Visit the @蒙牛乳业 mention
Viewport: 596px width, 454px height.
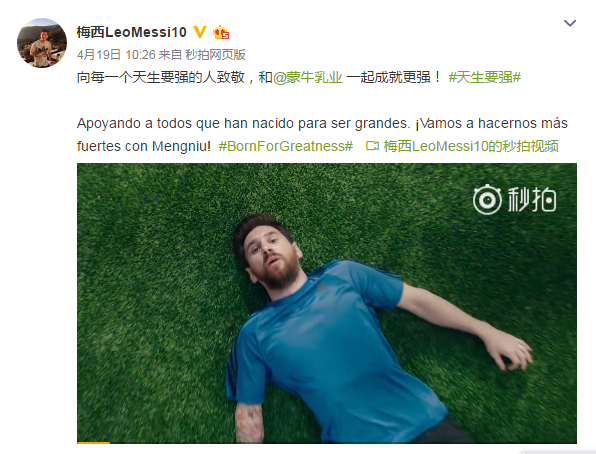308,78
